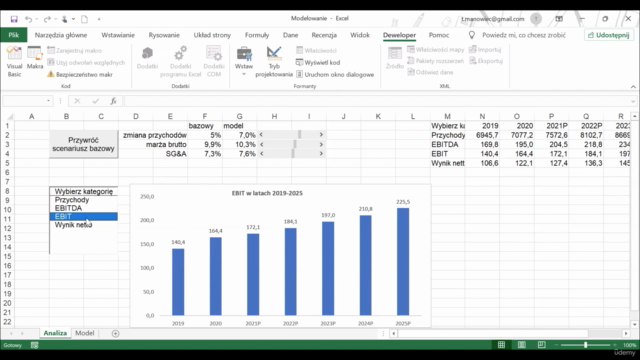Click the vertical scrollbar down arrow

634,324
